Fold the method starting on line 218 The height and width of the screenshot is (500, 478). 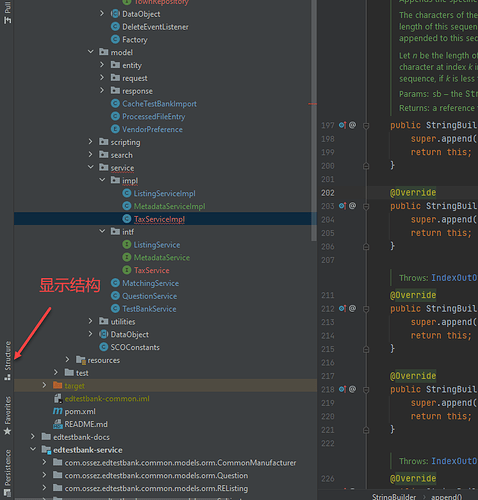click(366, 390)
